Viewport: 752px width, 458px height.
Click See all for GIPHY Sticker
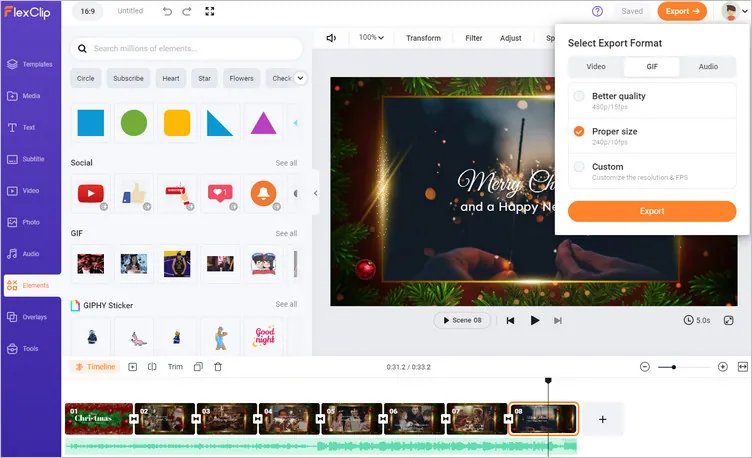(286, 304)
